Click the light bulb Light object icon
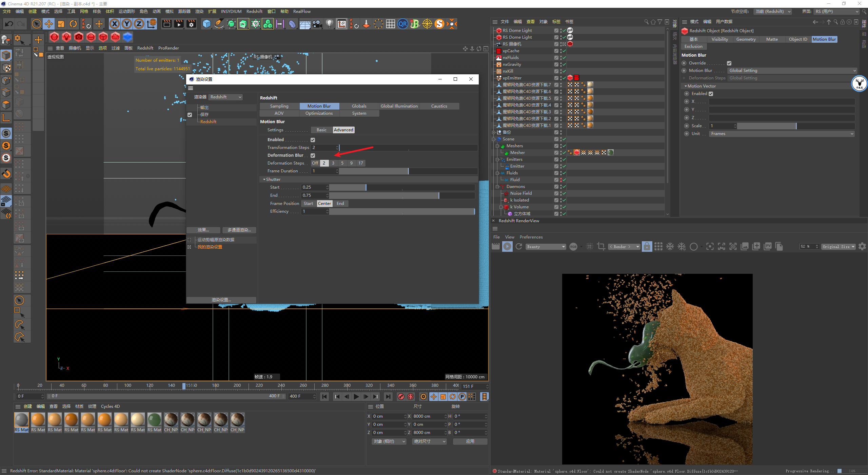Viewport: 868px width, 475px height. pos(329,24)
